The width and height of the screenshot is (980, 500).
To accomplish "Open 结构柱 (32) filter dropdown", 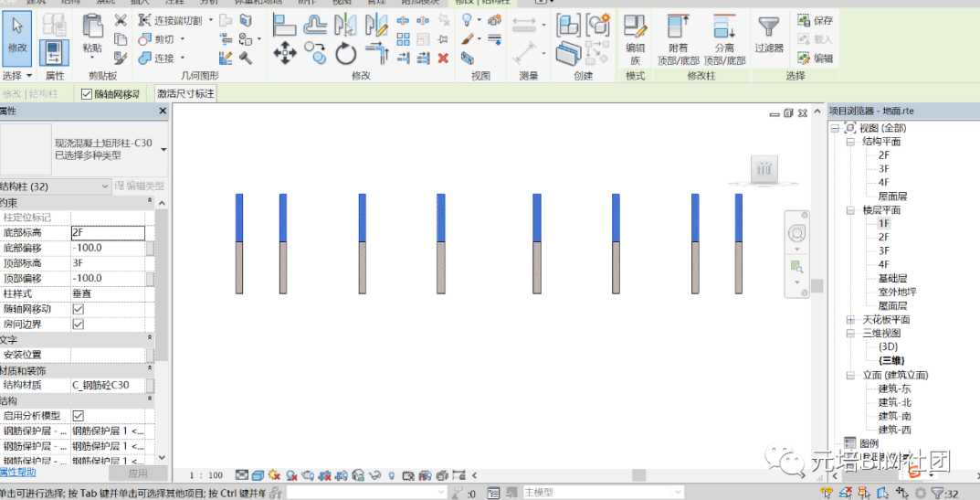I will (x=104, y=186).
